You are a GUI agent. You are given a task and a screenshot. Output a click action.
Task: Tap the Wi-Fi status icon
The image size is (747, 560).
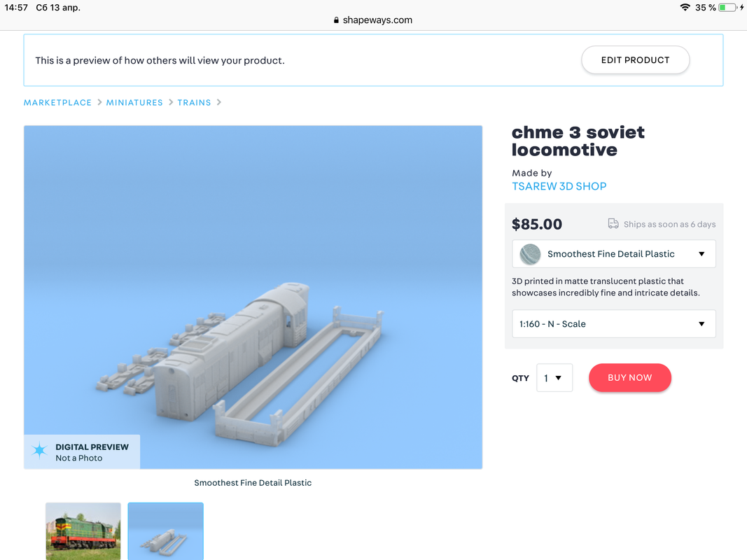[685, 7]
